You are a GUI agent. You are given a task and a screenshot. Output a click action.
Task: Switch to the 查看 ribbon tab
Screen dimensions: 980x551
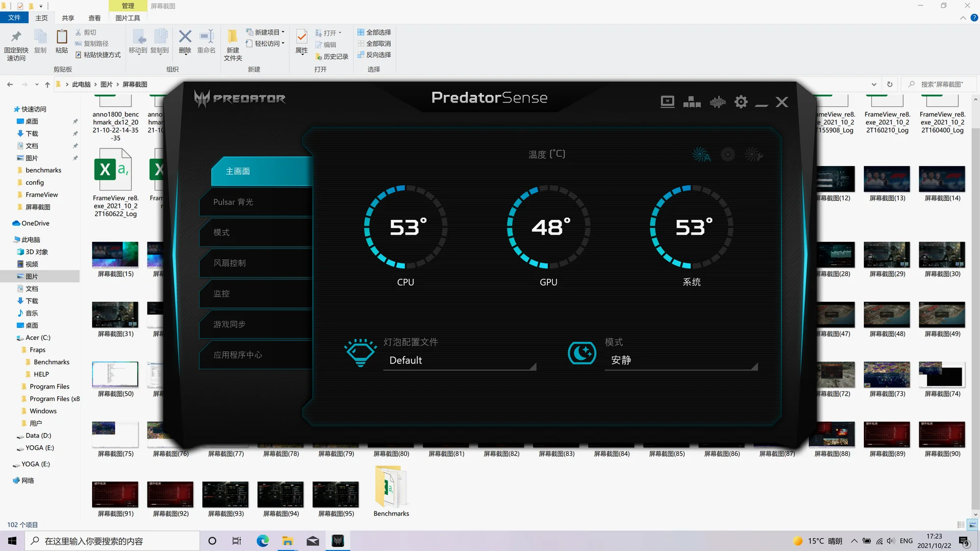95,18
